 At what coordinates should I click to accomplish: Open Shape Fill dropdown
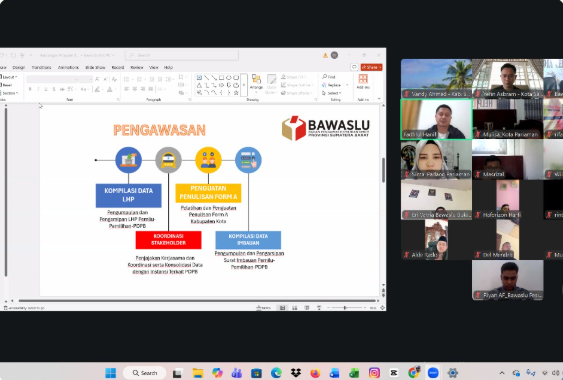[294, 77]
